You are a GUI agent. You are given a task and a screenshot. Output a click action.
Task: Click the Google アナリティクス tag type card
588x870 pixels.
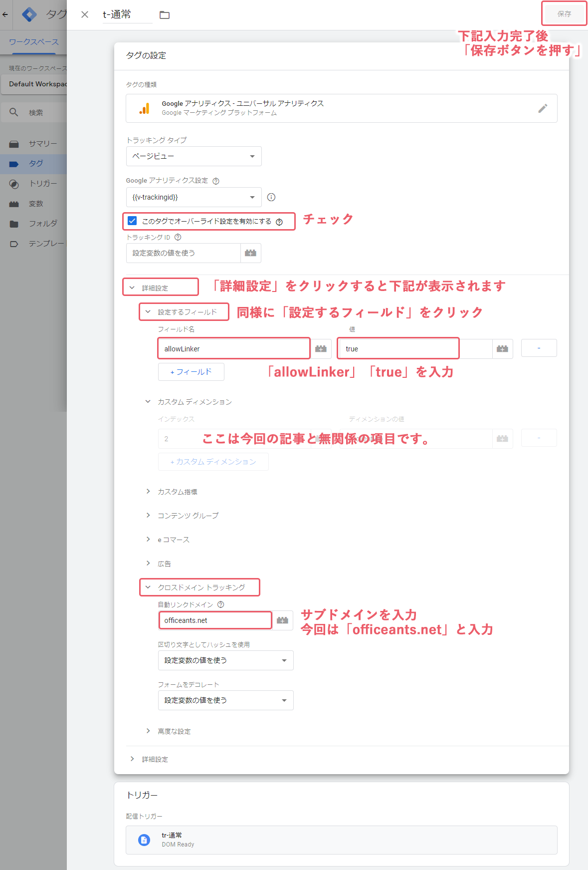coord(342,108)
